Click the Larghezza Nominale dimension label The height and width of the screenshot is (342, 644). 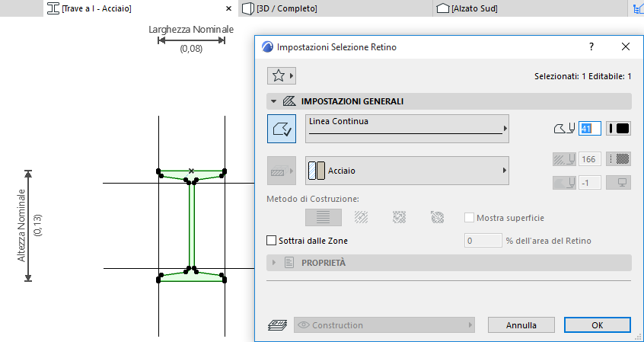pyautogui.click(x=191, y=29)
